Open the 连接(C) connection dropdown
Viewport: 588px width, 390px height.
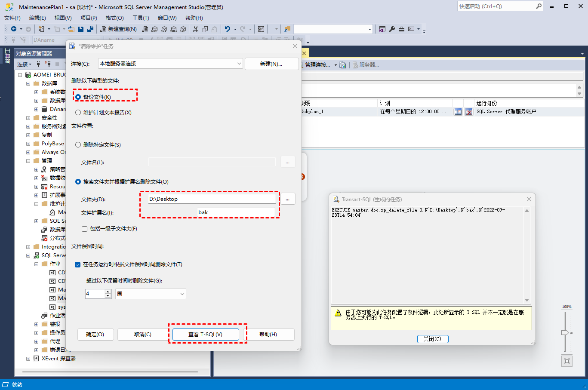point(239,64)
